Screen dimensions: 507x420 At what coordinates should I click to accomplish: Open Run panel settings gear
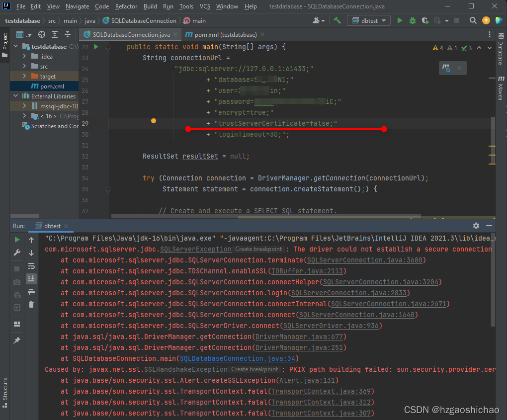(x=476, y=226)
